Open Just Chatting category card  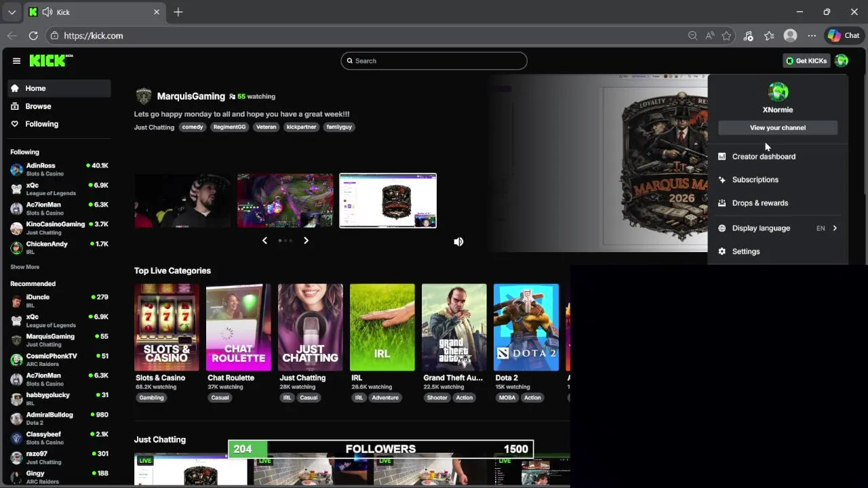click(x=310, y=327)
